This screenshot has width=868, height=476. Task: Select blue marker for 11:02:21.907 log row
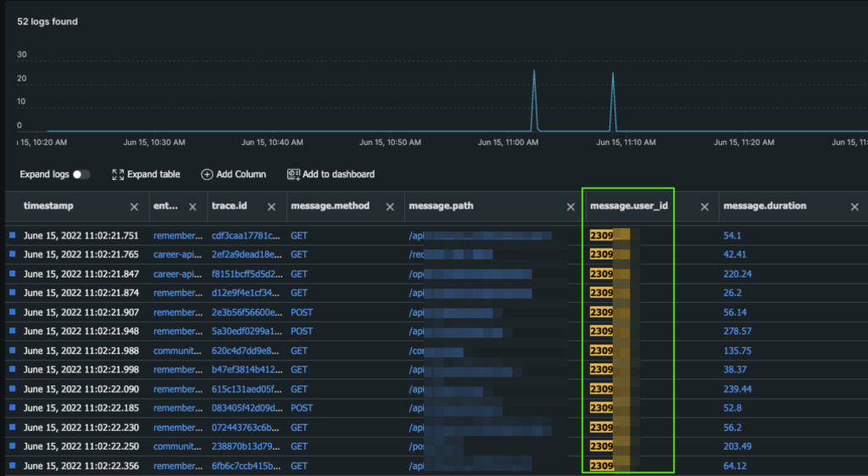tap(12, 311)
